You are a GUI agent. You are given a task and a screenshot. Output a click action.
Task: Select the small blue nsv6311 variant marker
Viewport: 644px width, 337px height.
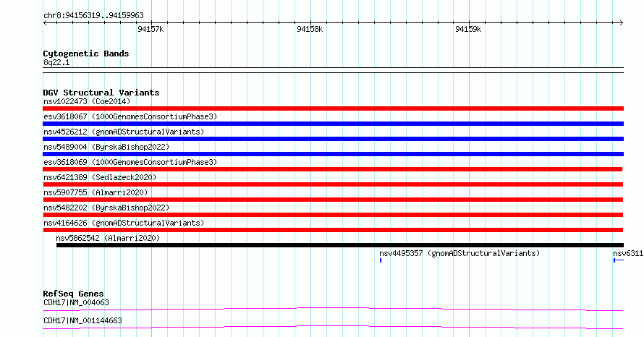click(619, 260)
